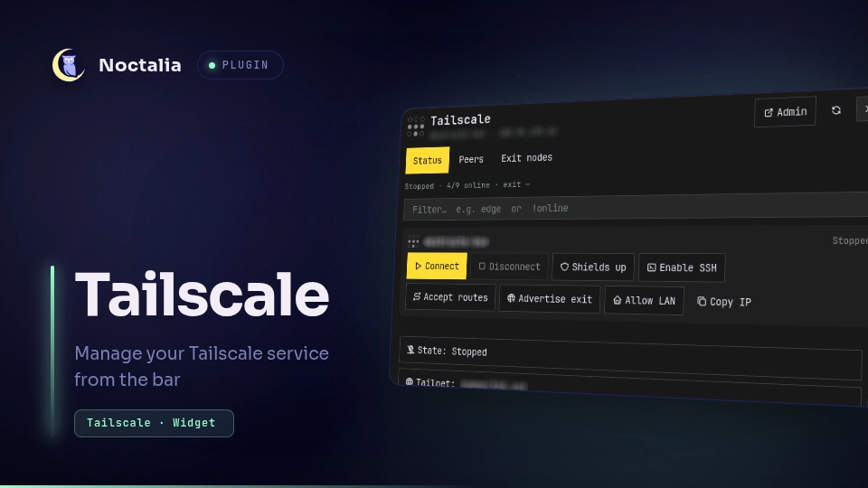The height and width of the screenshot is (488, 868).
Task: Click the Tailscale panel title
Action: pos(460,119)
